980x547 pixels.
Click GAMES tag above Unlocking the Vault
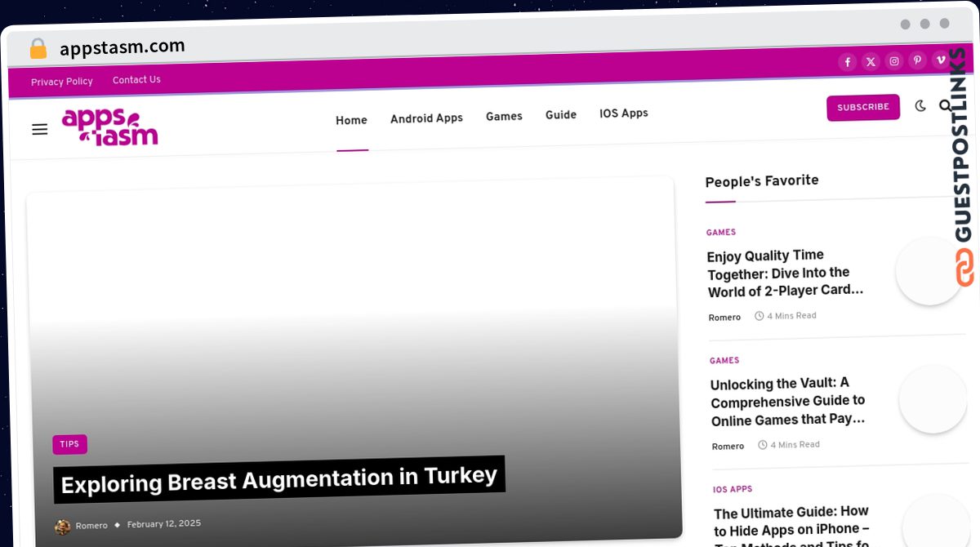coord(724,361)
